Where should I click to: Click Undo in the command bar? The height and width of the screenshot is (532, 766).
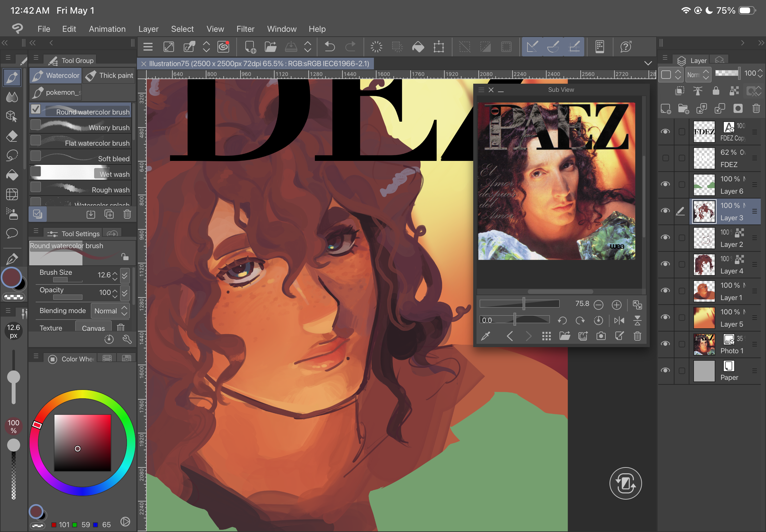[x=329, y=47]
